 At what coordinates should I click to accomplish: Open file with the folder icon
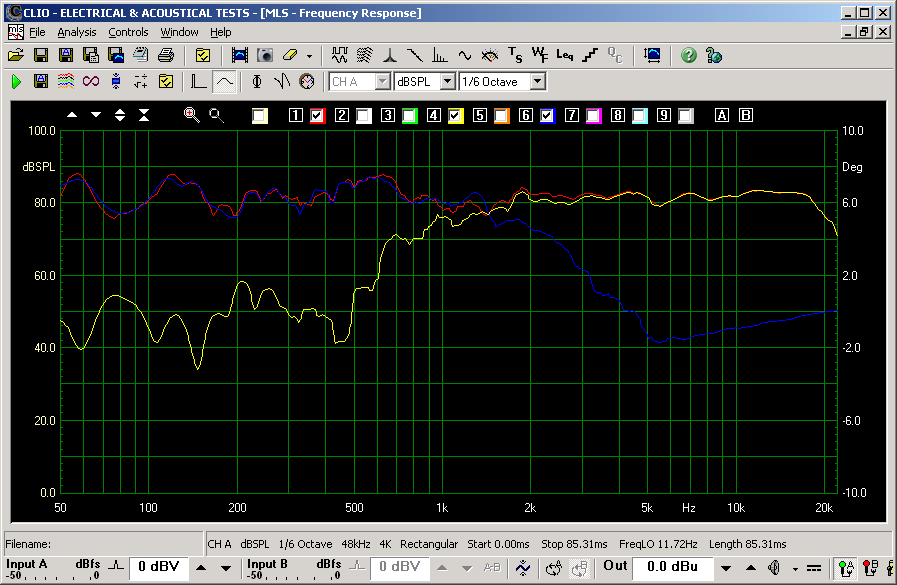tap(16, 55)
